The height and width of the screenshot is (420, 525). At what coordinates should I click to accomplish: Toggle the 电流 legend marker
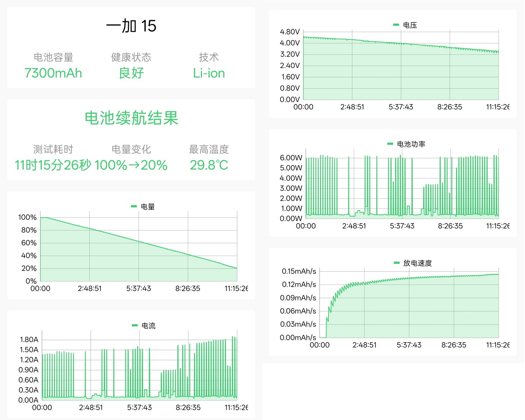tap(135, 325)
